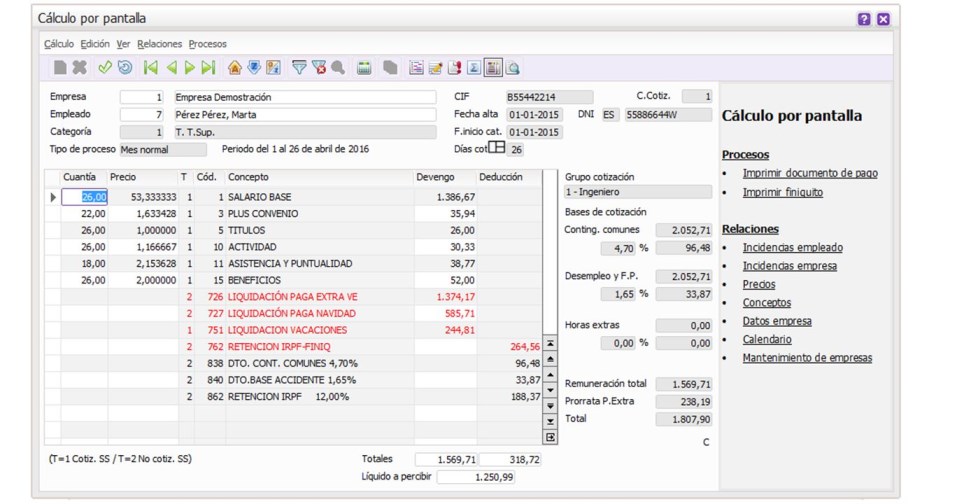Click the magnifier search icon

(338, 67)
